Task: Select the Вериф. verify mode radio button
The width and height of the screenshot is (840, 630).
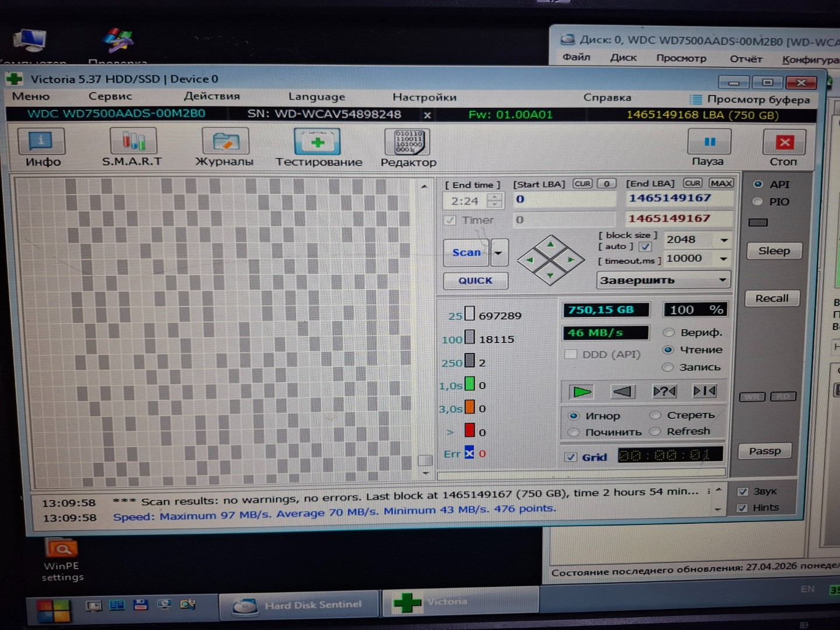Action: coord(669,332)
